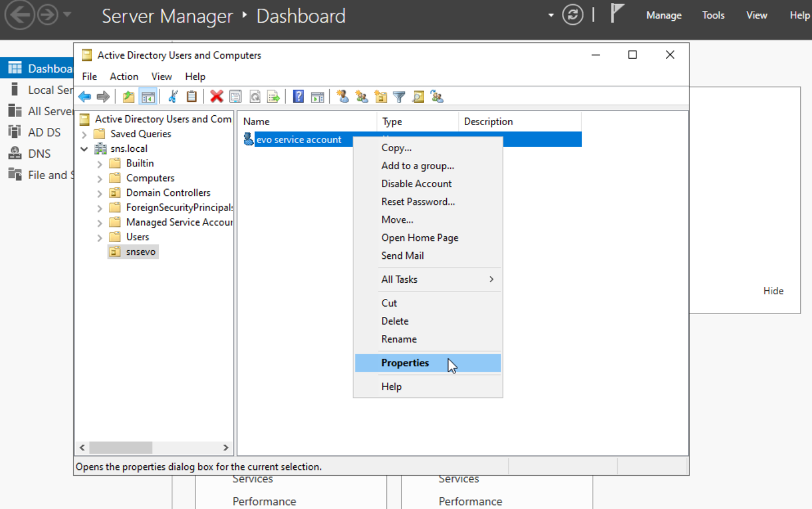Viewport: 812px width, 509px height.
Task: Expand the Managed Service Accounts container
Action: pyautogui.click(x=99, y=223)
